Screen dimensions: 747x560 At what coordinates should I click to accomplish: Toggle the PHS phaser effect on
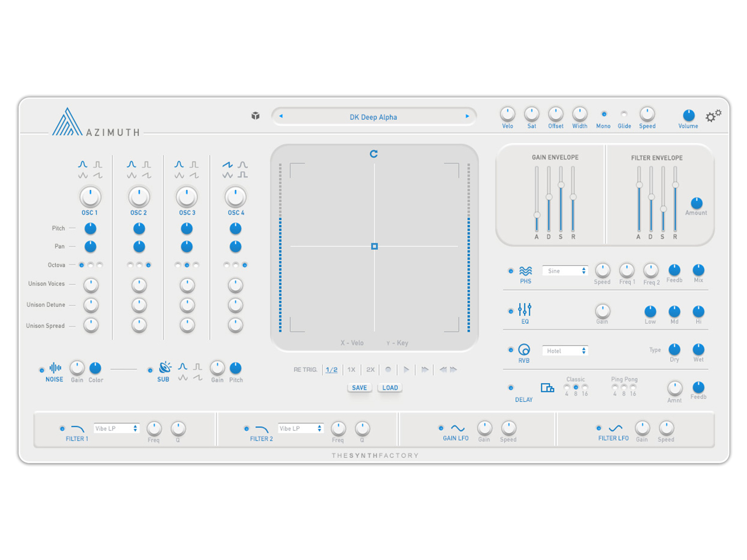[510, 271]
